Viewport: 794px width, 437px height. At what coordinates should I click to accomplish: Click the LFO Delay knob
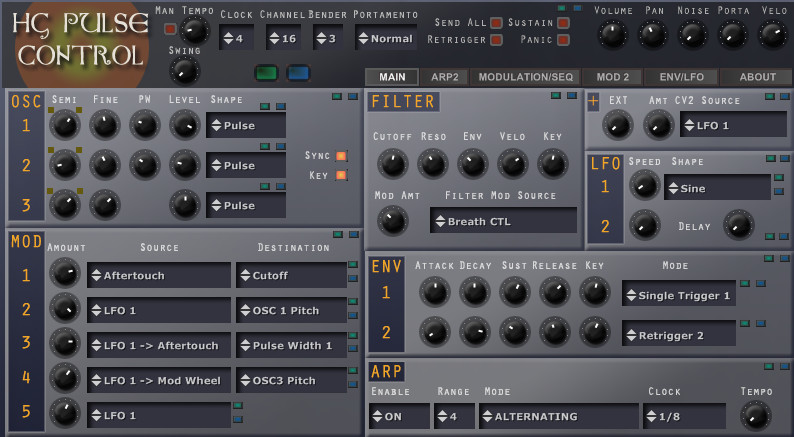tap(739, 225)
